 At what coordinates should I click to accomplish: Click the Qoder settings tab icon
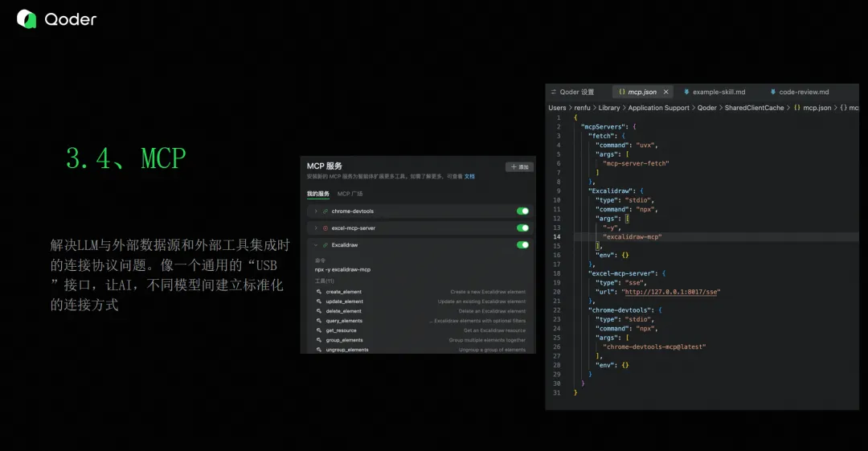(554, 92)
